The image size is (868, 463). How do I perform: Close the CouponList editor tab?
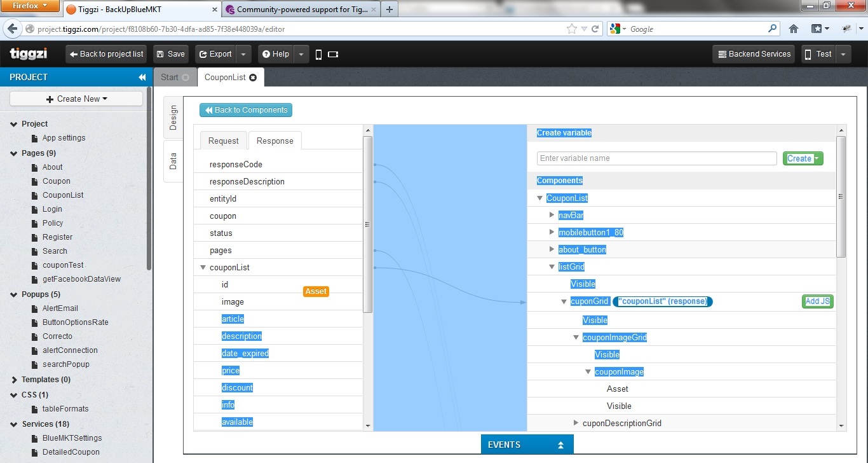click(x=253, y=78)
